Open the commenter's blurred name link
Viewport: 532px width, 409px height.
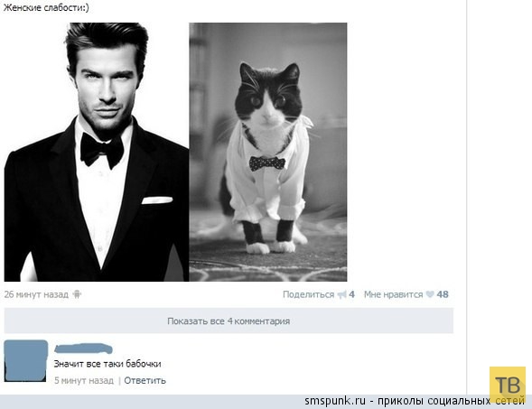[83, 349]
